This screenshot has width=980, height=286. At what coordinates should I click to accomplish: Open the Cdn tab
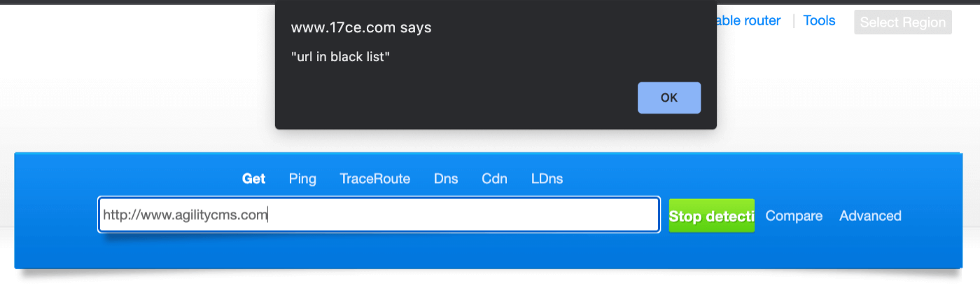[494, 179]
